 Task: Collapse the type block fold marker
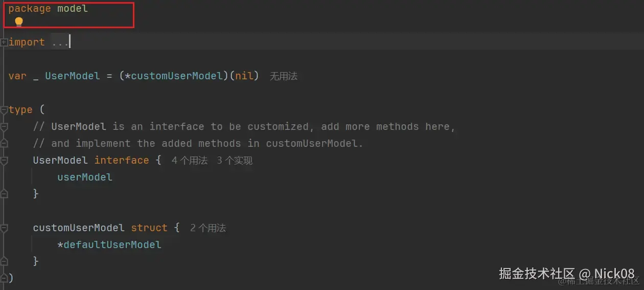click(4, 110)
